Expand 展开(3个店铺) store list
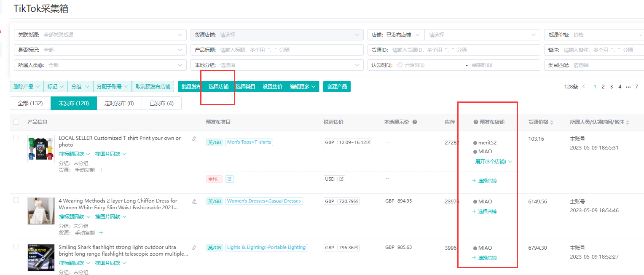This screenshot has height=275, width=644. 494,162
